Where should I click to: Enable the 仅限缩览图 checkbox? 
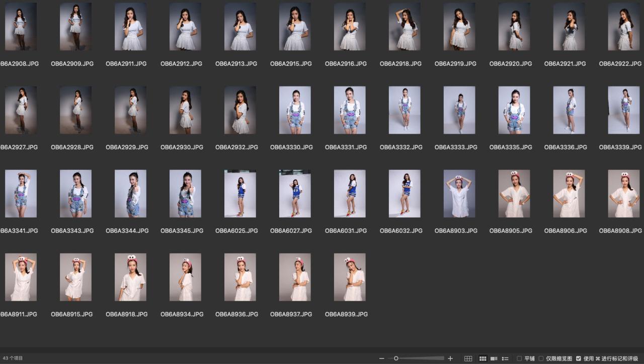point(541,358)
